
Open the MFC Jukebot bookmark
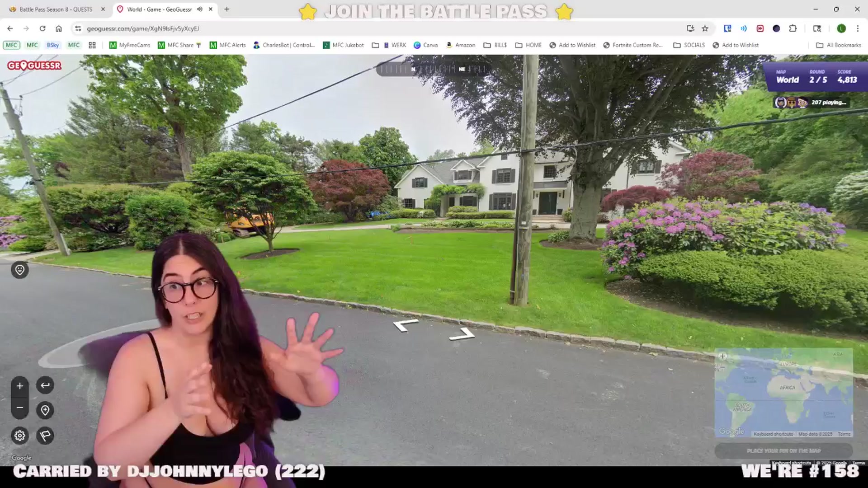pyautogui.click(x=343, y=45)
